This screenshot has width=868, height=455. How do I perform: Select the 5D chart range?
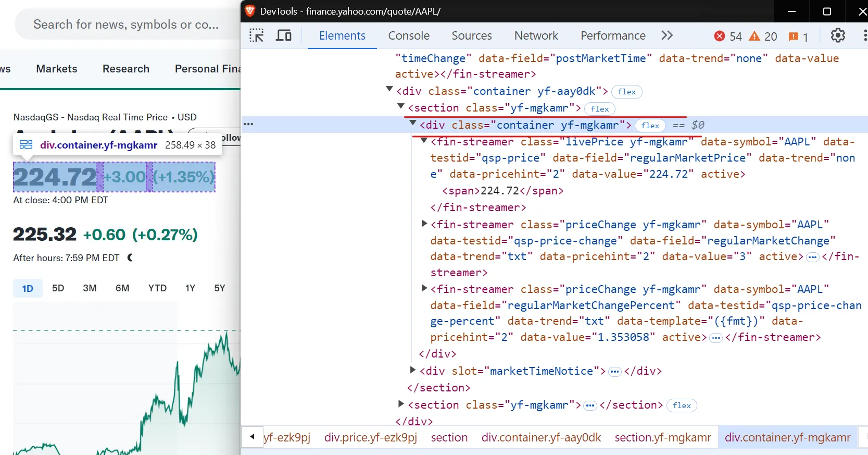[x=58, y=288]
